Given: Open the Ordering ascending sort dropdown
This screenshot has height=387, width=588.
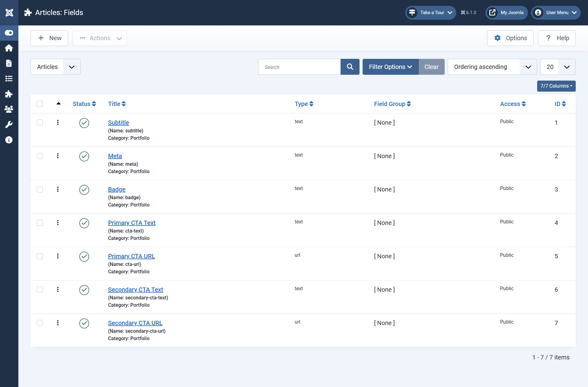Looking at the screenshot, I should pyautogui.click(x=492, y=67).
